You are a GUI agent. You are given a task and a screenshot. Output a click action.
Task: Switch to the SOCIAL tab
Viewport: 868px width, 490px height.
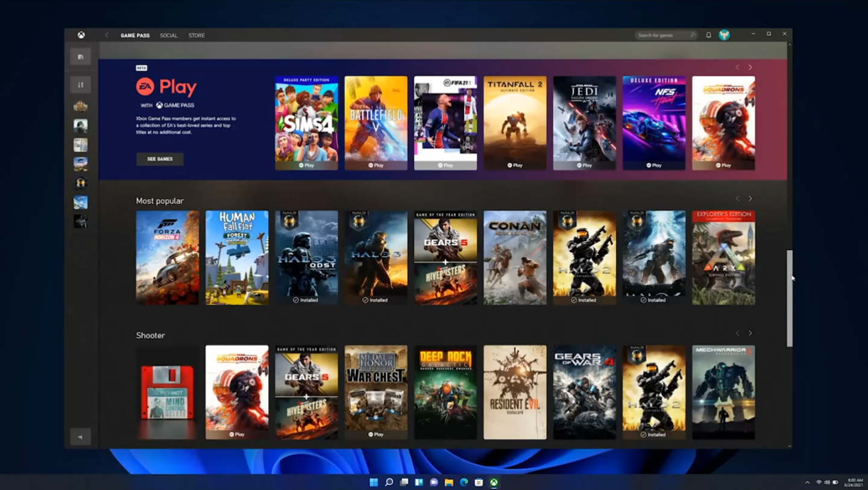point(169,36)
